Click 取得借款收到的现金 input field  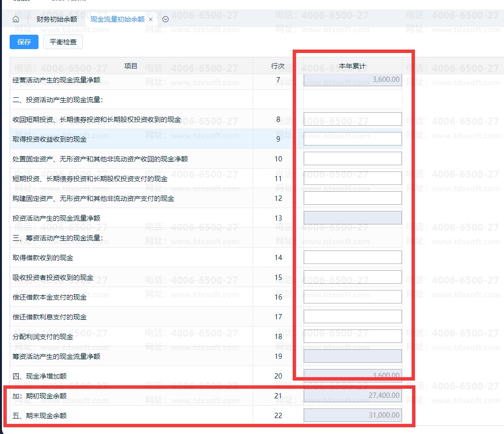click(x=352, y=257)
